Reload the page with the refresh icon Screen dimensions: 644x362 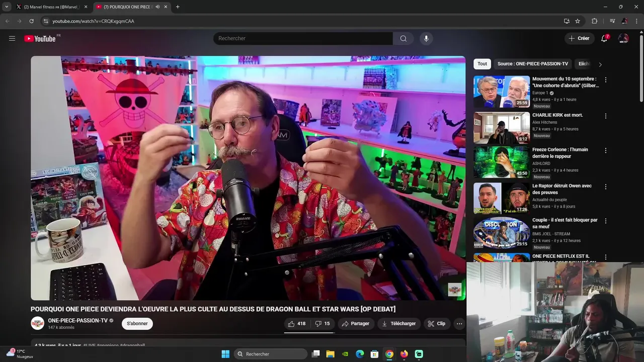[x=31, y=21]
